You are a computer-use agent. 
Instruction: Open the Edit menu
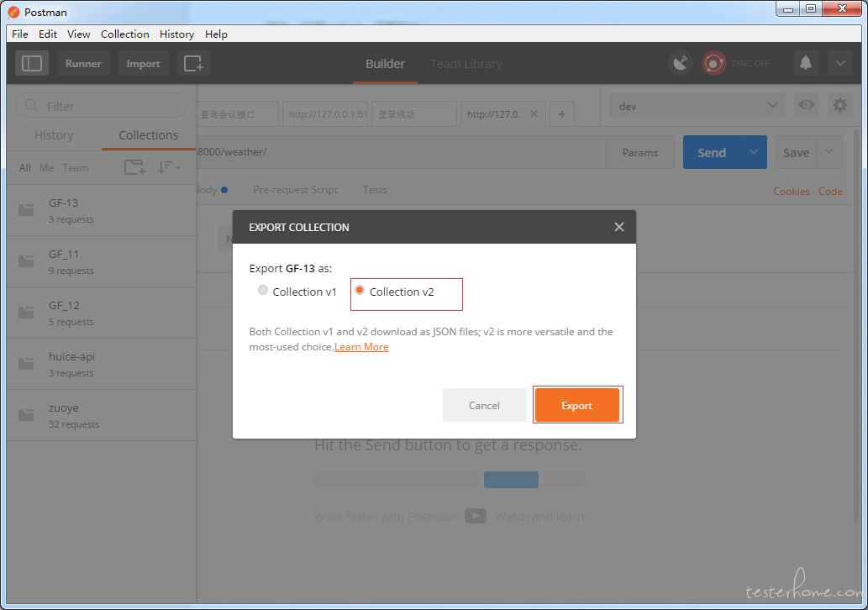[x=48, y=34]
